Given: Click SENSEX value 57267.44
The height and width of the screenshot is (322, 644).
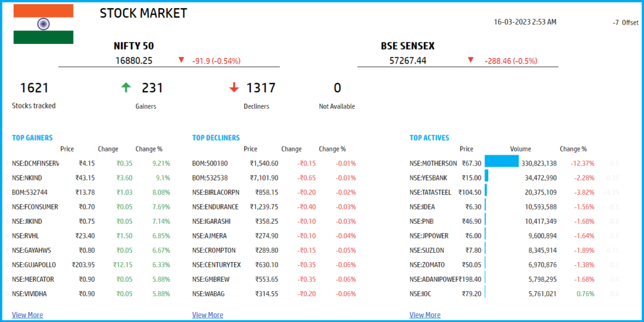Looking at the screenshot, I should [x=408, y=61].
